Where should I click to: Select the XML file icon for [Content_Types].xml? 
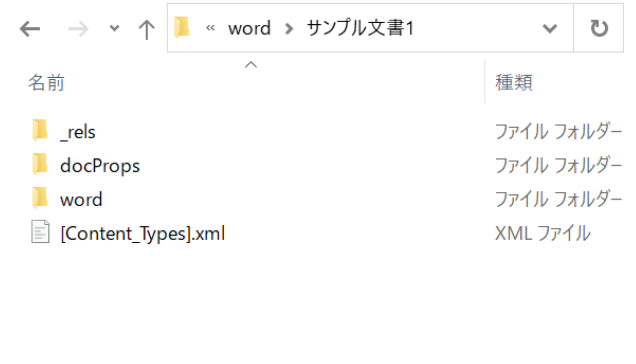39,232
